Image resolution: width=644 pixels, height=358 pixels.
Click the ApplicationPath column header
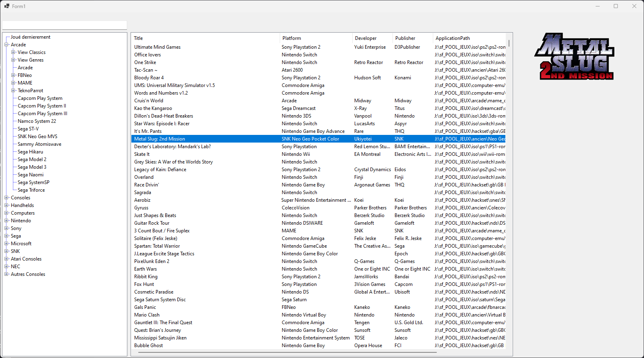click(x=469, y=38)
